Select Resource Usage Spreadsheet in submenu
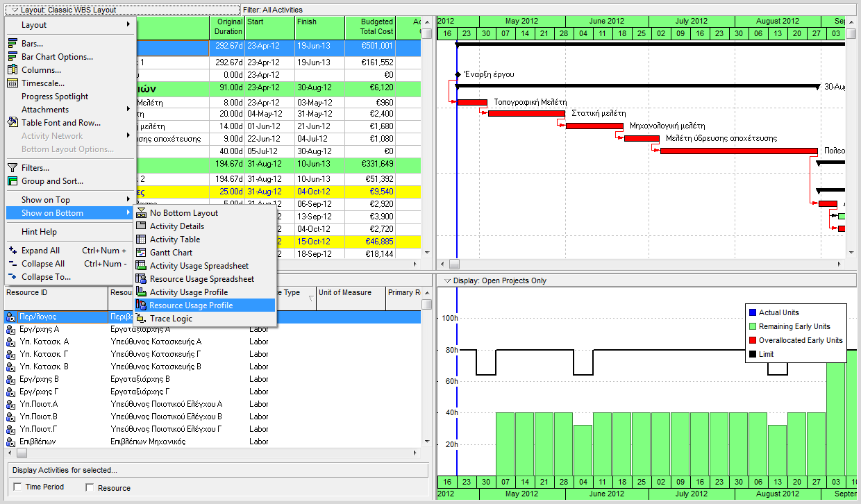 (206, 279)
